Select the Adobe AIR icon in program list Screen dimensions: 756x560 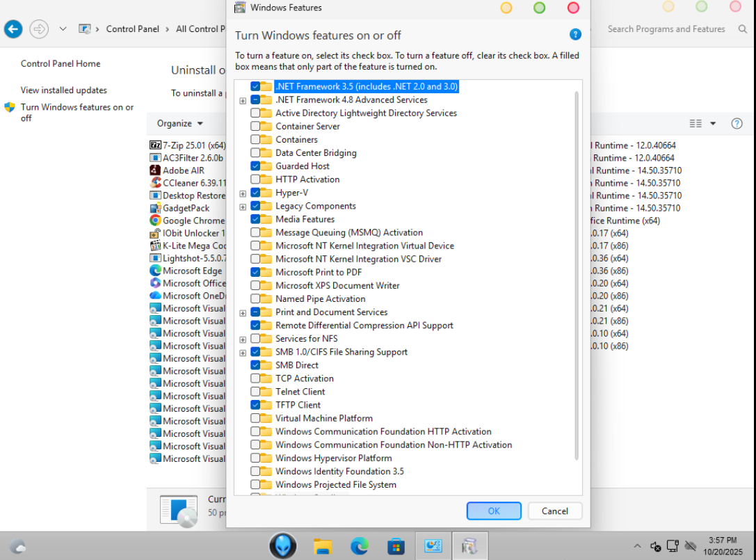coord(155,170)
